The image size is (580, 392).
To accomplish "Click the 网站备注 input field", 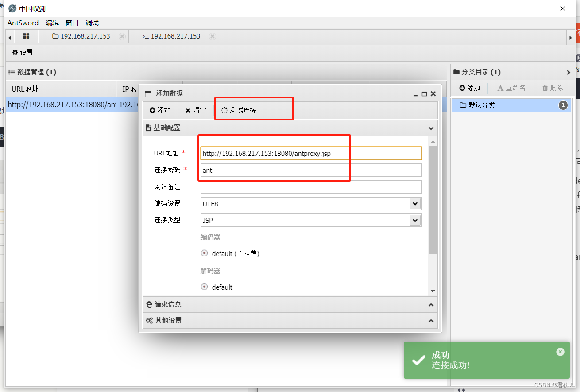I will (311, 187).
